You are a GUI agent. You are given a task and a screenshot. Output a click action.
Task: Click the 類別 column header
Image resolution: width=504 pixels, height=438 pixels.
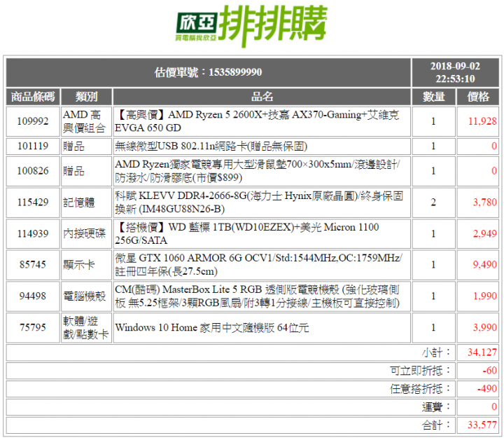(x=87, y=97)
